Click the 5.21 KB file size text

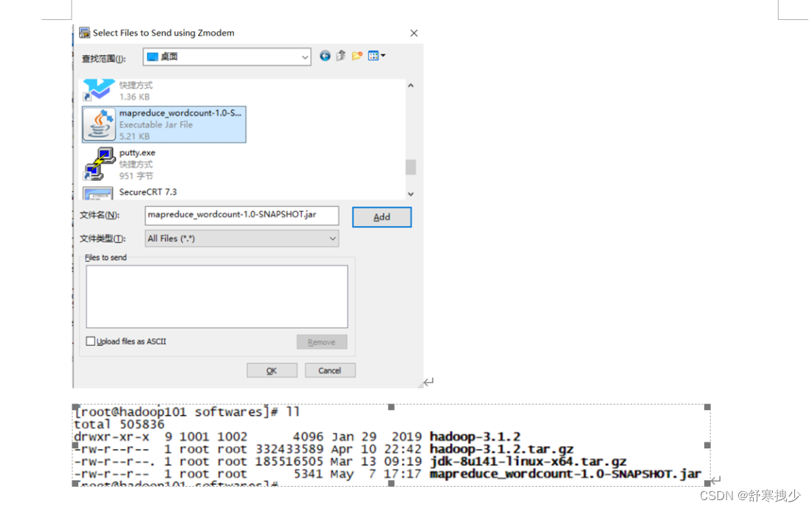(134, 137)
